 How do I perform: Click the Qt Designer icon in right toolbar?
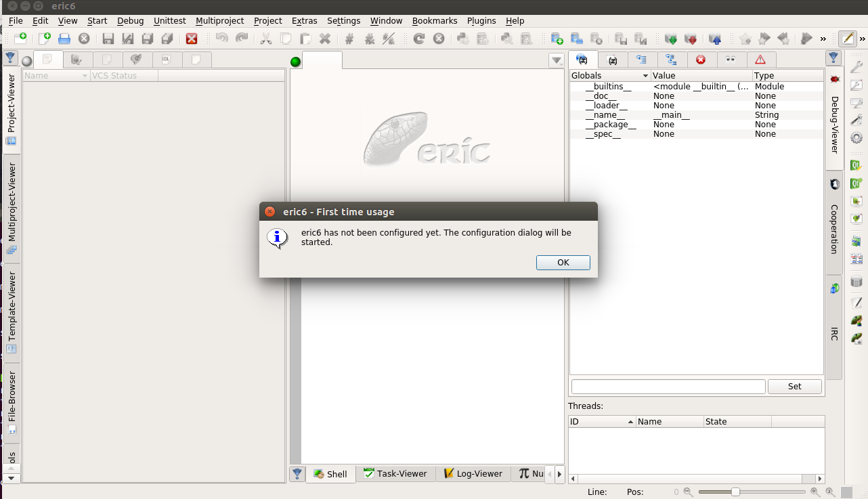pos(856,165)
